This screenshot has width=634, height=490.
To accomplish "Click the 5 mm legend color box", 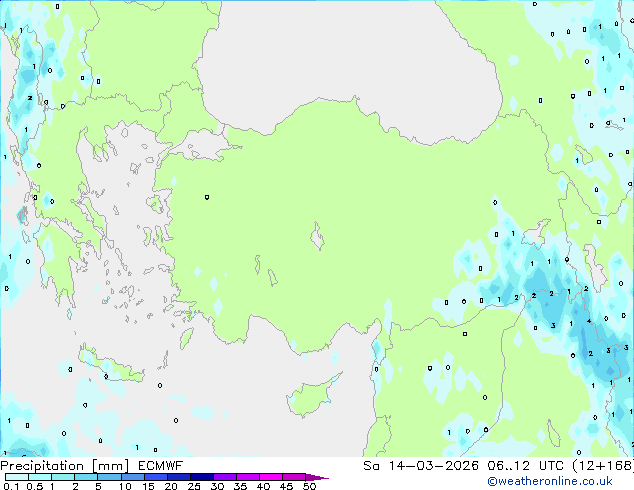I will tap(110, 477).
